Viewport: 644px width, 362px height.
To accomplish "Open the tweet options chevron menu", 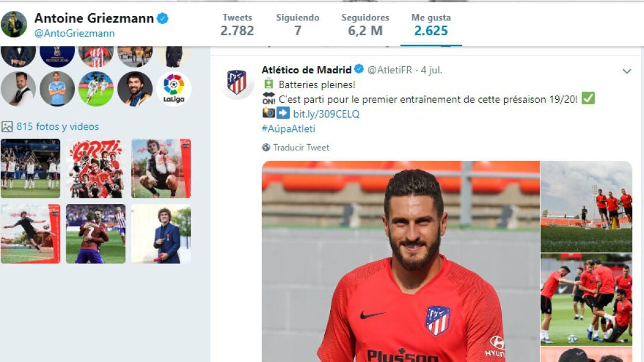I will [x=627, y=71].
